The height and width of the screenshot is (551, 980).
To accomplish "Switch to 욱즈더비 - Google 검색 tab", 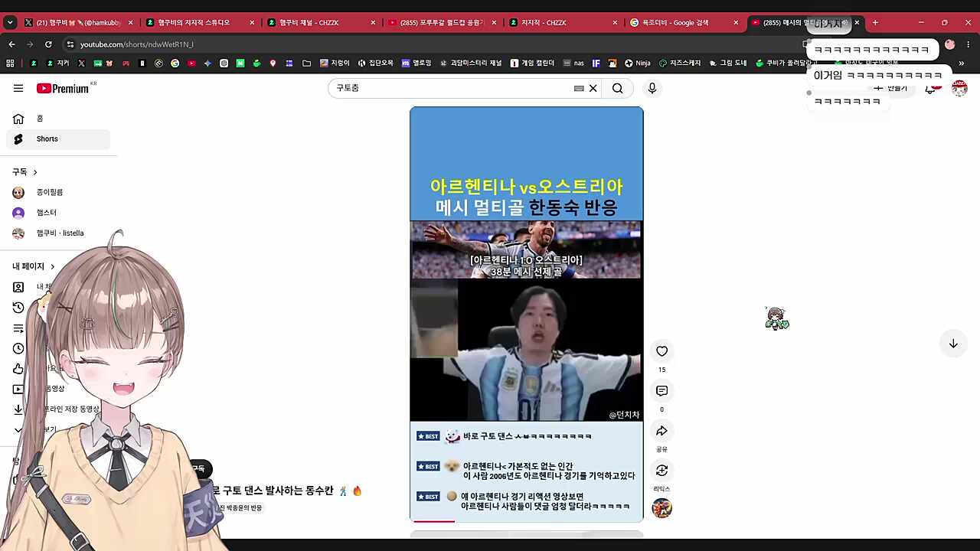I will click(684, 23).
